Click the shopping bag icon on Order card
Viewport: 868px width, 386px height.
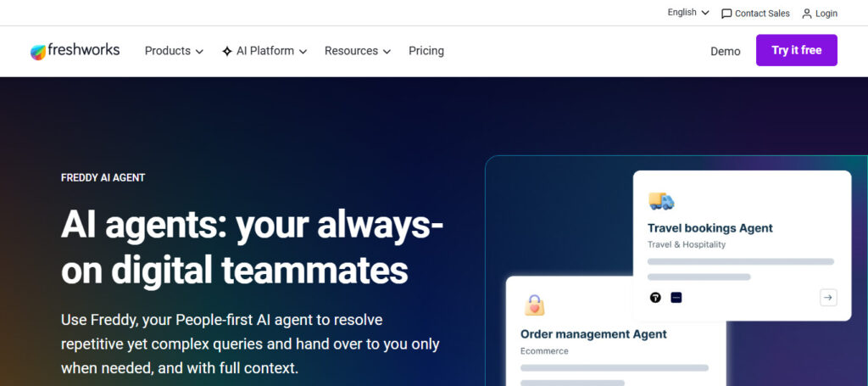[534, 305]
